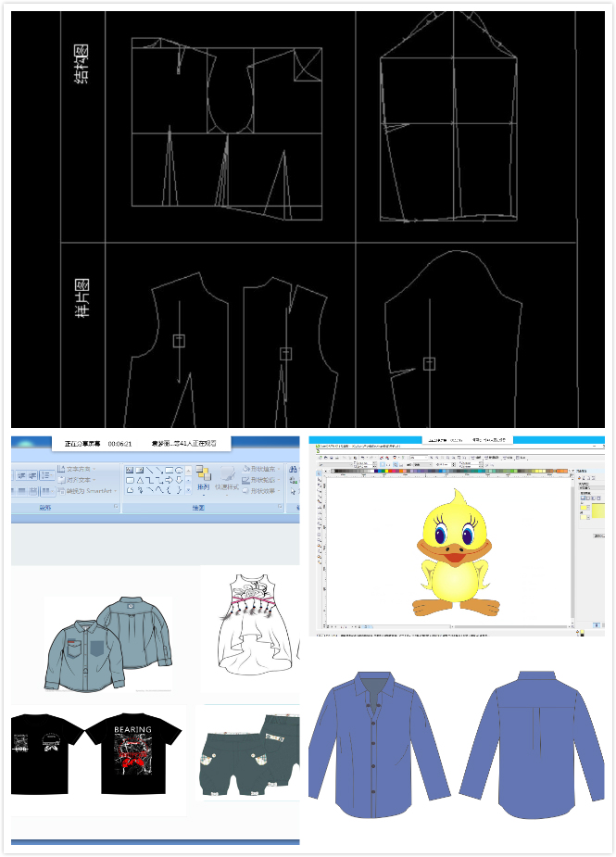
Task: Select the text box shape in gallery
Action: (139, 470)
